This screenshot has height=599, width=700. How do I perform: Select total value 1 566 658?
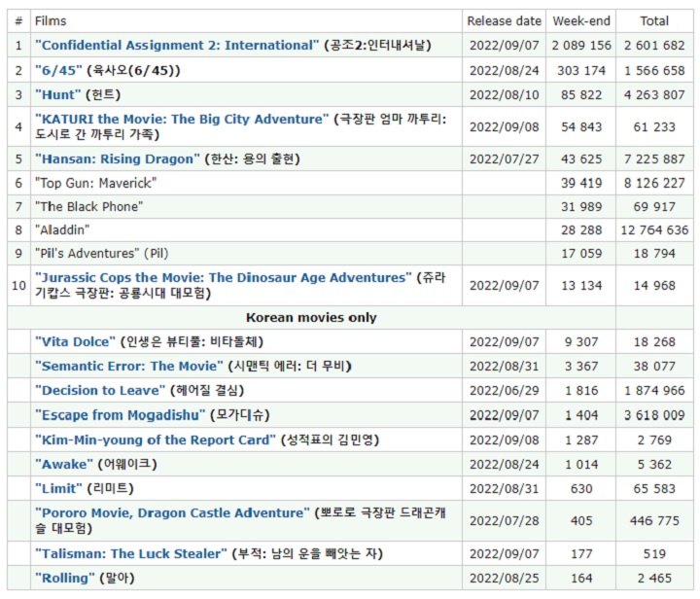click(654, 71)
